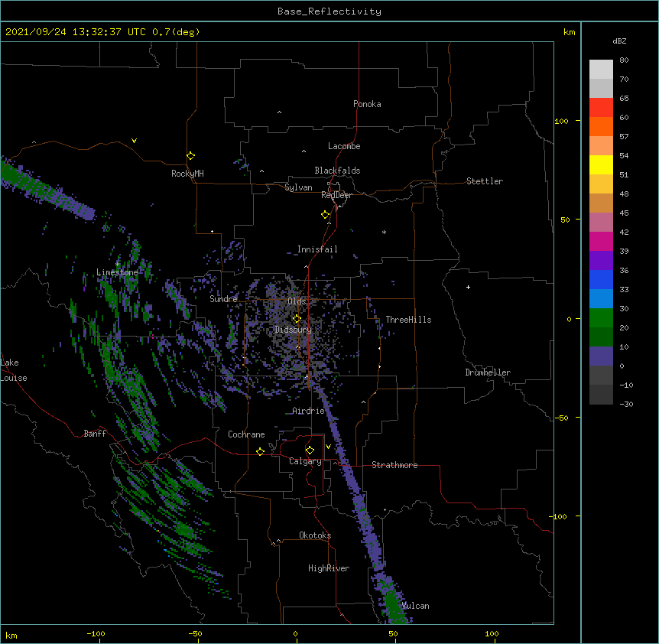The width and height of the screenshot is (659, 644).
Task: Click the white asterisk marker east of RedDeer
Action: point(384,232)
